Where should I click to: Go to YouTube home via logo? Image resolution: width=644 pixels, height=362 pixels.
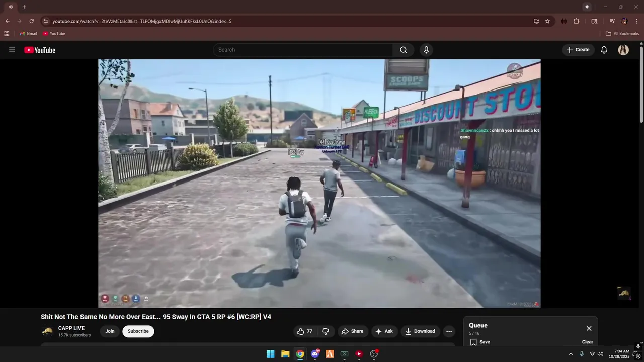click(40, 50)
